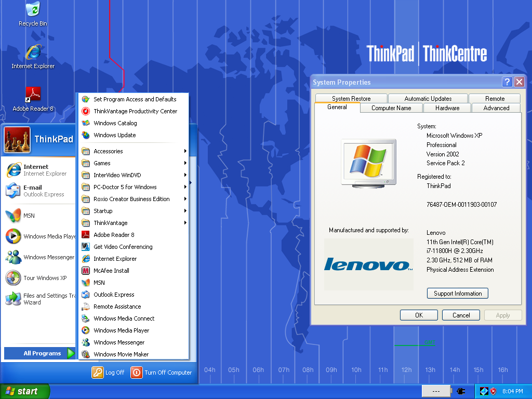Viewport: 532px width, 399px height.
Task: Open the Recycle Bin desktop icon
Action: point(33,10)
